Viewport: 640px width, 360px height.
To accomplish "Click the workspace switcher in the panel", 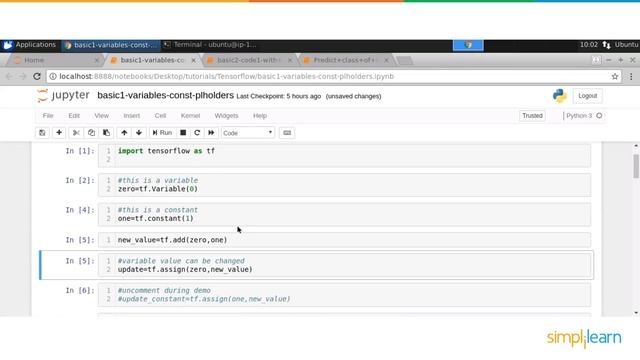I will pyautogui.click(x=468, y=45).
